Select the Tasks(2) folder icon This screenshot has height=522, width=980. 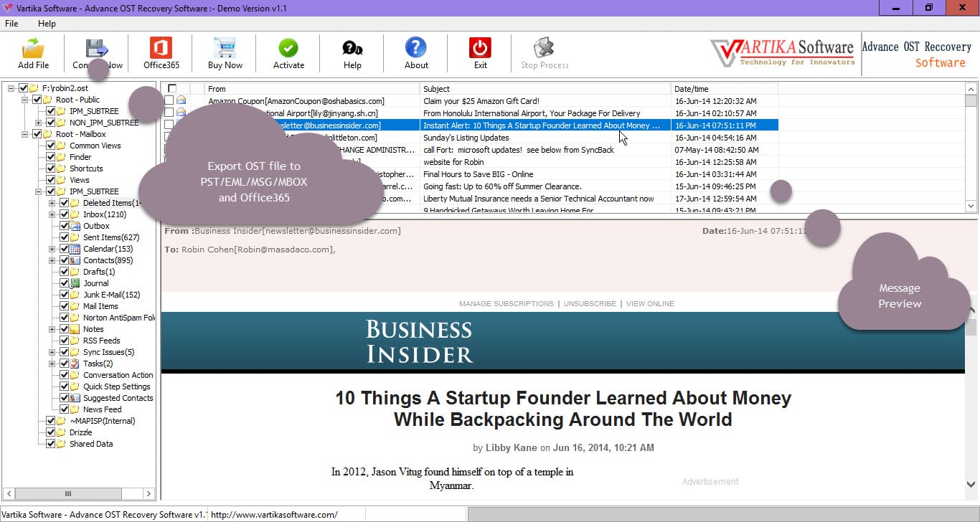point(75,364)
